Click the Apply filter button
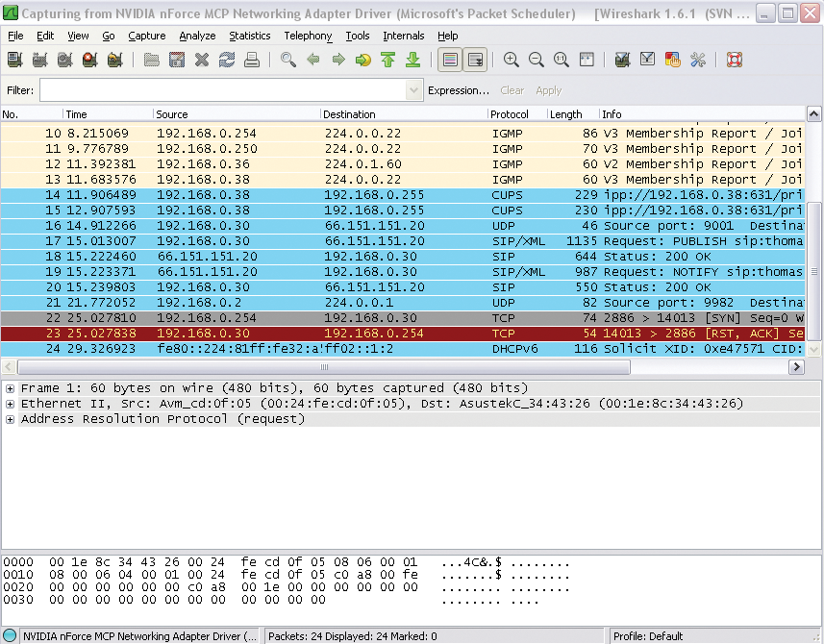 (549, 90)
